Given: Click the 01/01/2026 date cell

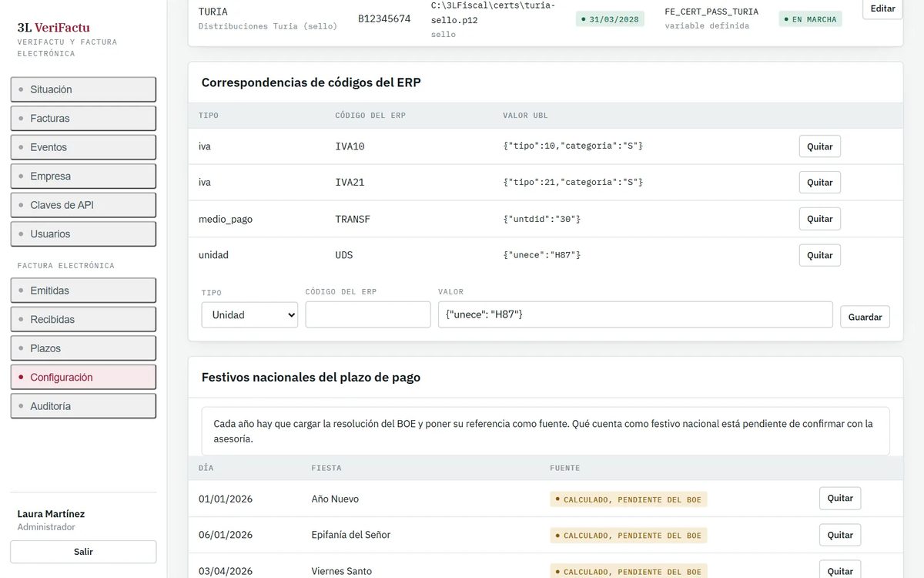Looking at the screenshot, I should [x=226, y=499].
